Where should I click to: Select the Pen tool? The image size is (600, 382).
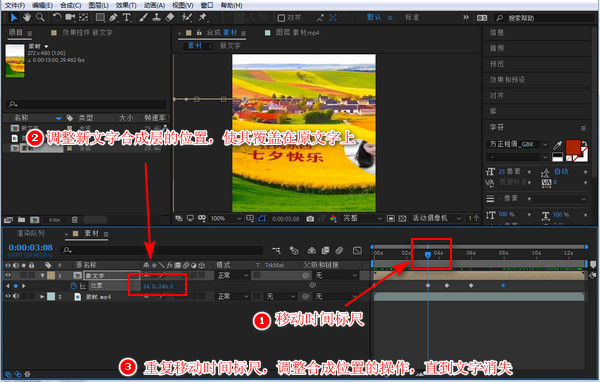[113, 17]
